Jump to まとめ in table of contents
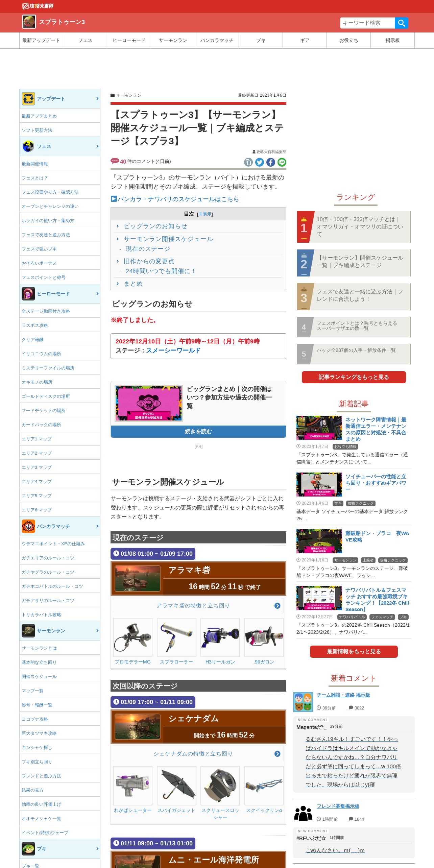The width and height of the screenshot is (434, 868). coord(133,284)
